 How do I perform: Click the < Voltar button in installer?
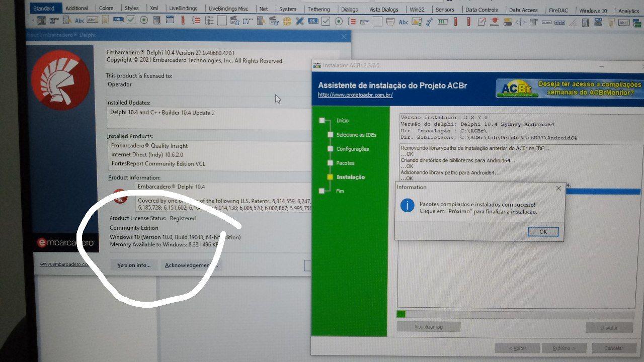(517, 348)
